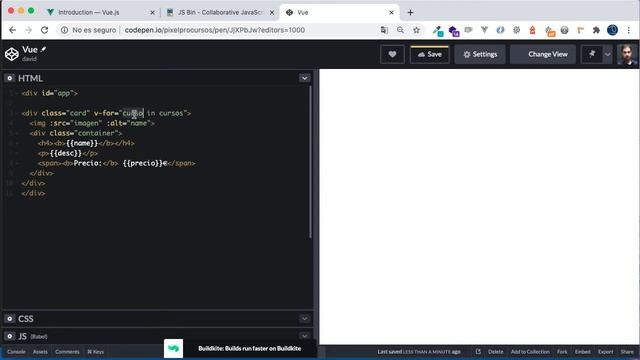
Task: Open preview in new window icon
Action: coord(478,351)
